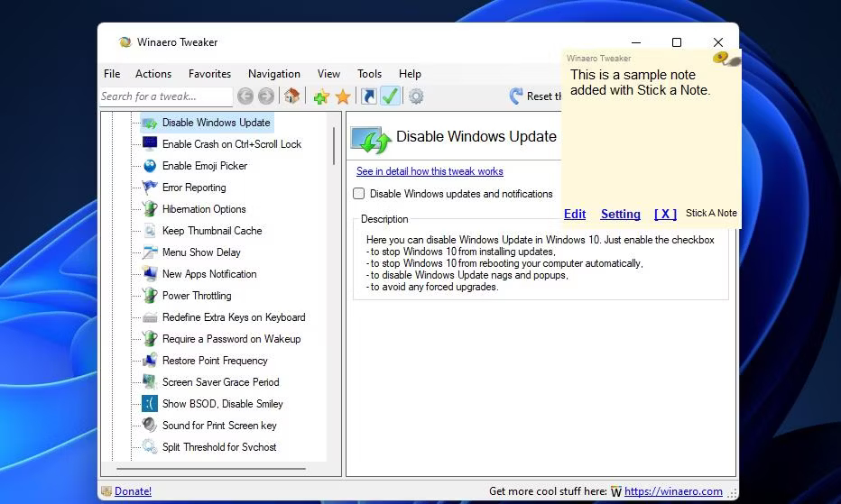841x504 pixels.
Task: Close sticky note with [X] link
Action: click(665, 214)
